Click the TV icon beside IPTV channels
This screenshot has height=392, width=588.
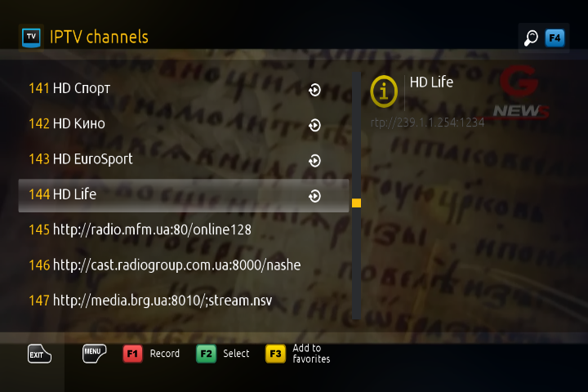tap(31, 38)
